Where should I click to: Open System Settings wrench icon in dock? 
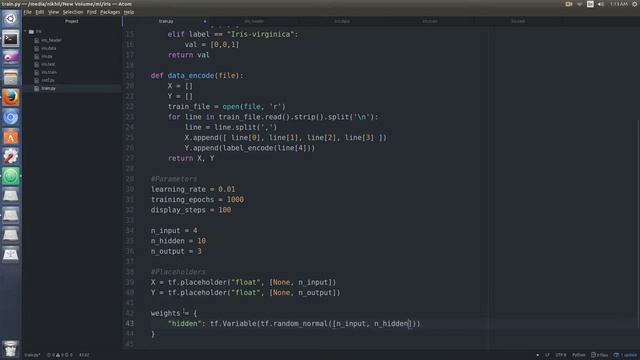click(x=11, y=157)
